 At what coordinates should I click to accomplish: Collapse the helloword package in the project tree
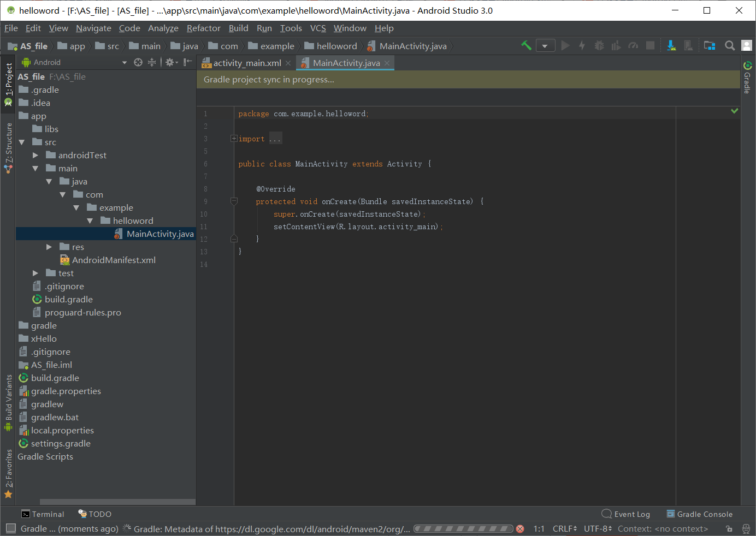[x=90, y=221]
